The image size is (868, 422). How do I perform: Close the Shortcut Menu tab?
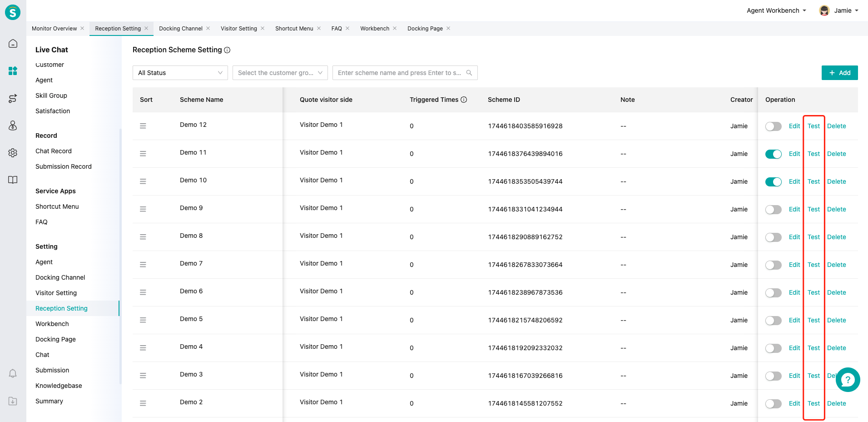pyautogui.click(x=319, y=28)
